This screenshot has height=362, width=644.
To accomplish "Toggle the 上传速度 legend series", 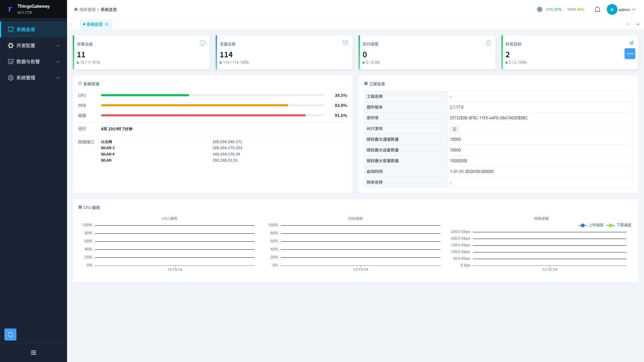I will click(591, 225).
